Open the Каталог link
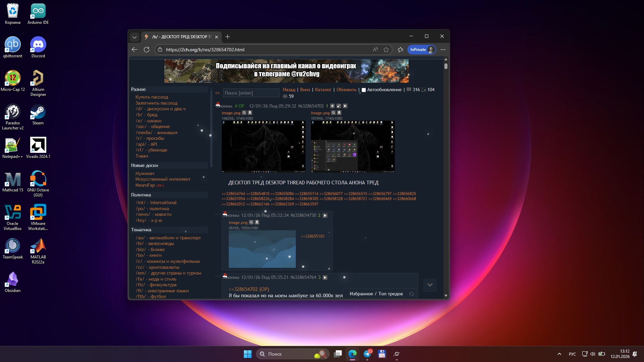Image resolution: width=644 pixels, height=362 pixels. pyautogui.click(x=323, y=90)
